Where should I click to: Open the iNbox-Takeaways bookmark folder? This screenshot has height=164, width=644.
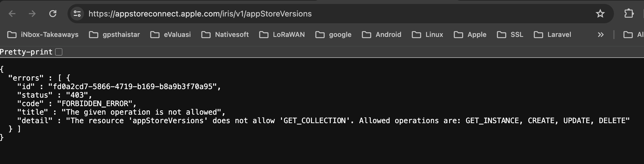[x=43, y=35]
